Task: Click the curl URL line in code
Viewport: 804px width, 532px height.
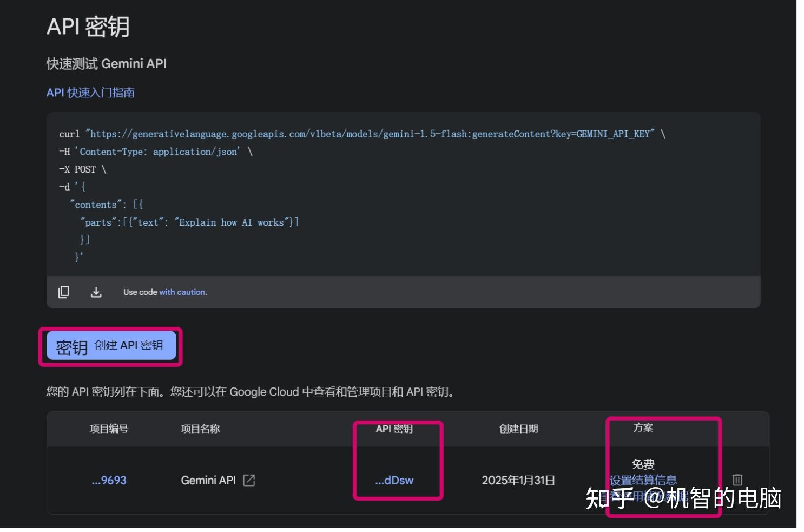Action: [x=362, y=134]
